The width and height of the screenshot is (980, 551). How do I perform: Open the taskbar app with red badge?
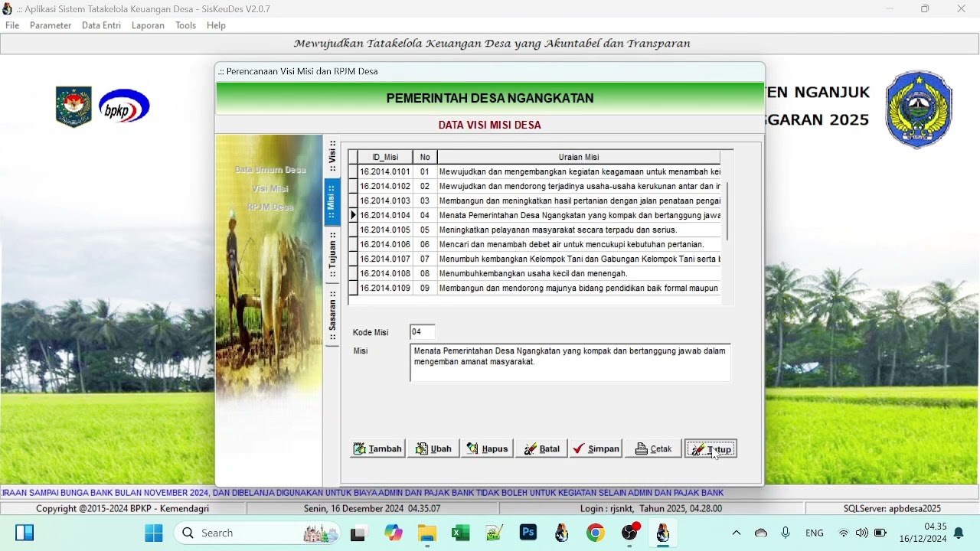(x=630, y=533)
